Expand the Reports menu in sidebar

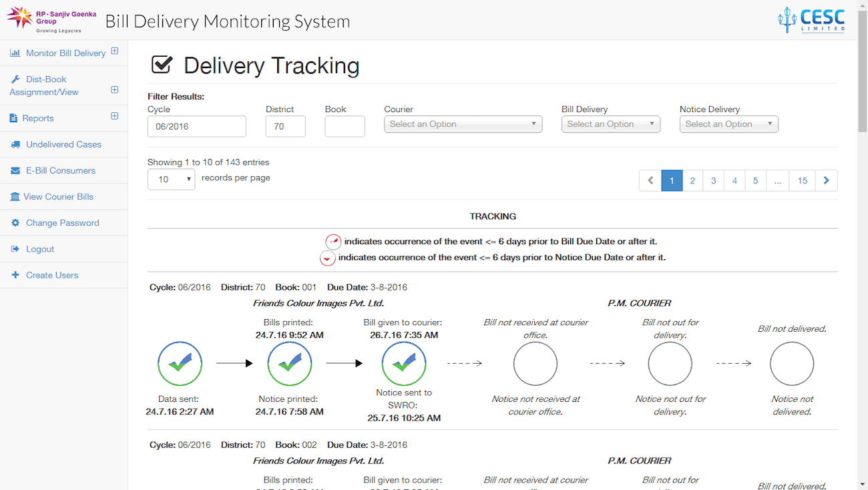coord(114,116)
